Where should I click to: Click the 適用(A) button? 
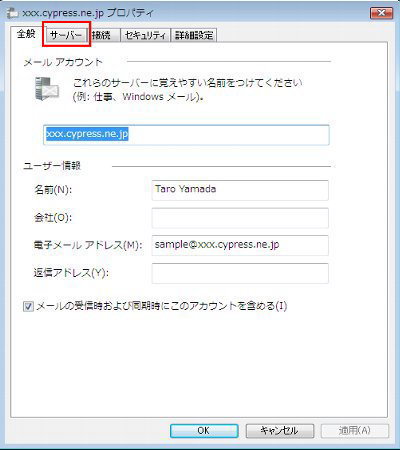355,431
